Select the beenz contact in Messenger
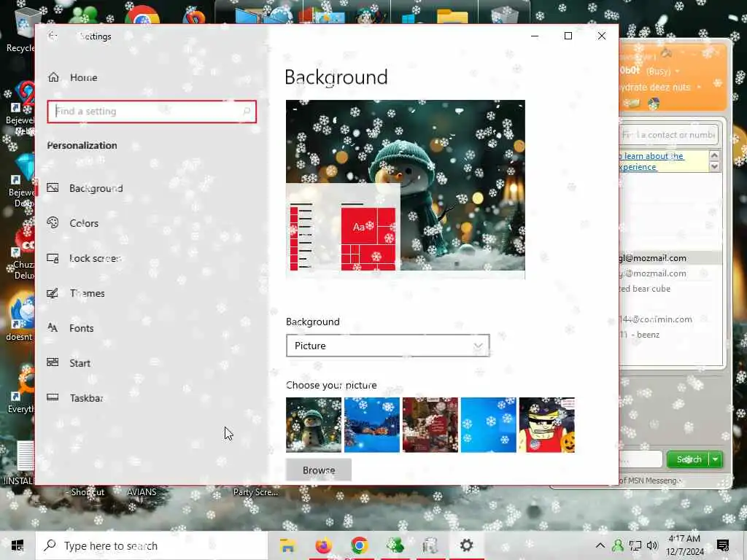747x560 pixels. [x=640, y=335]
